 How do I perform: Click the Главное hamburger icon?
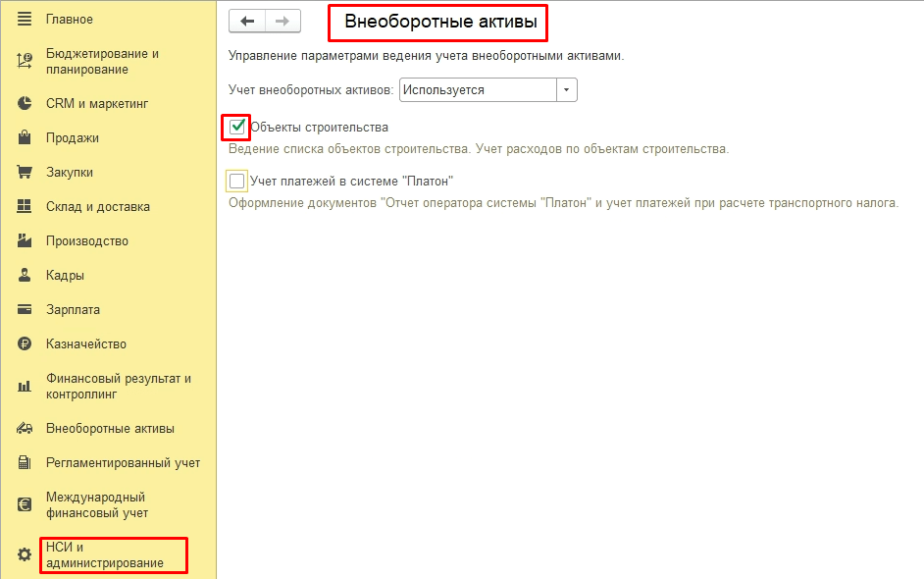click(25, 19)
